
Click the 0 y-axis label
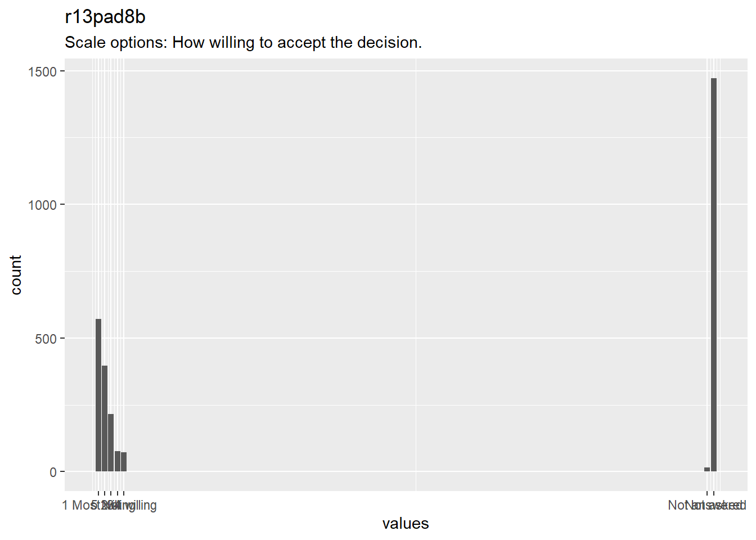point(53,472)
